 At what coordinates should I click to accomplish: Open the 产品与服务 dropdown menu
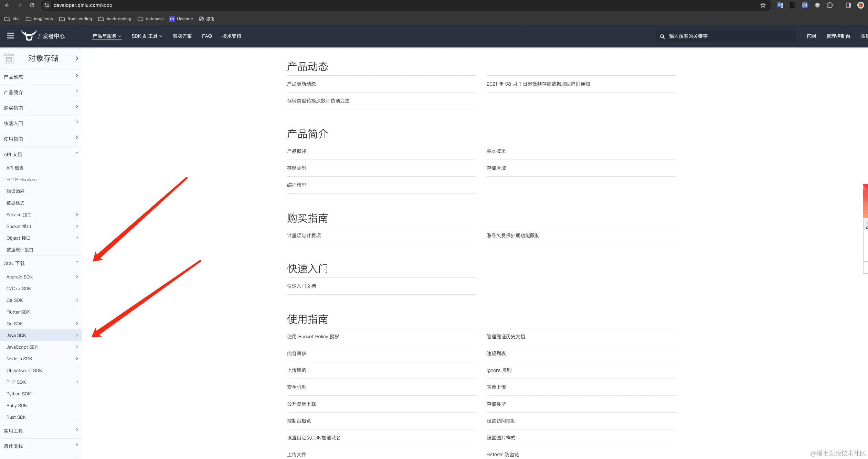(107, 36)
